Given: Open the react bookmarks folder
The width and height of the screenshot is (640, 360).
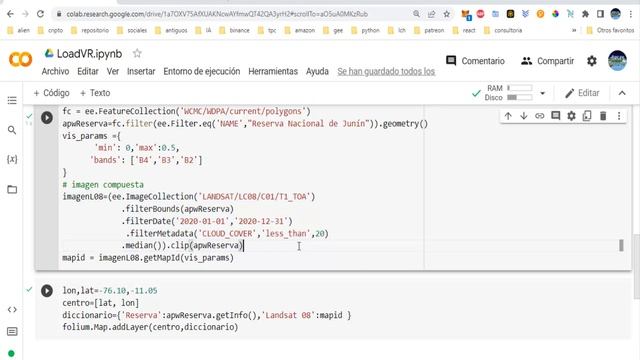Looking at the screenshot, I should (464, 30).
